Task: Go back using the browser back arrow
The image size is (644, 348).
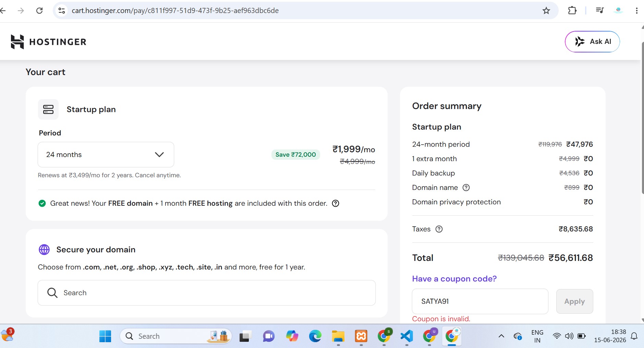Action: 3,11
